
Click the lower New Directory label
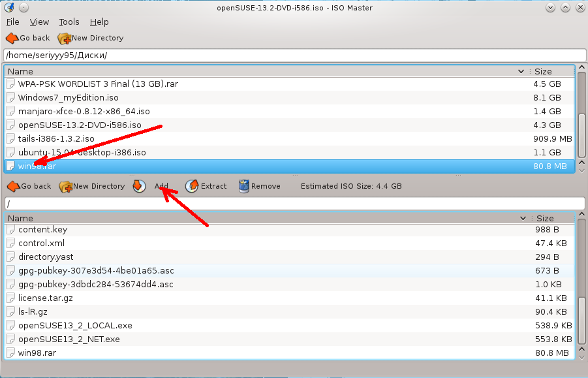(99, 186)
